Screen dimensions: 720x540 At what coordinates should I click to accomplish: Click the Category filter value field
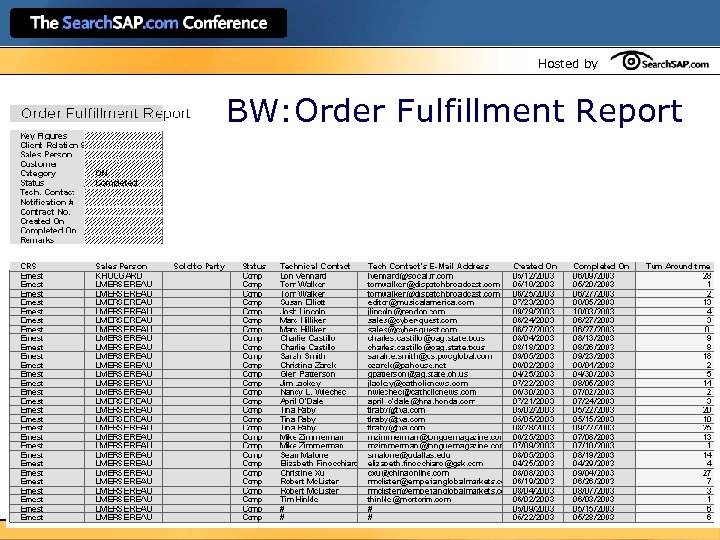(124, 174)
